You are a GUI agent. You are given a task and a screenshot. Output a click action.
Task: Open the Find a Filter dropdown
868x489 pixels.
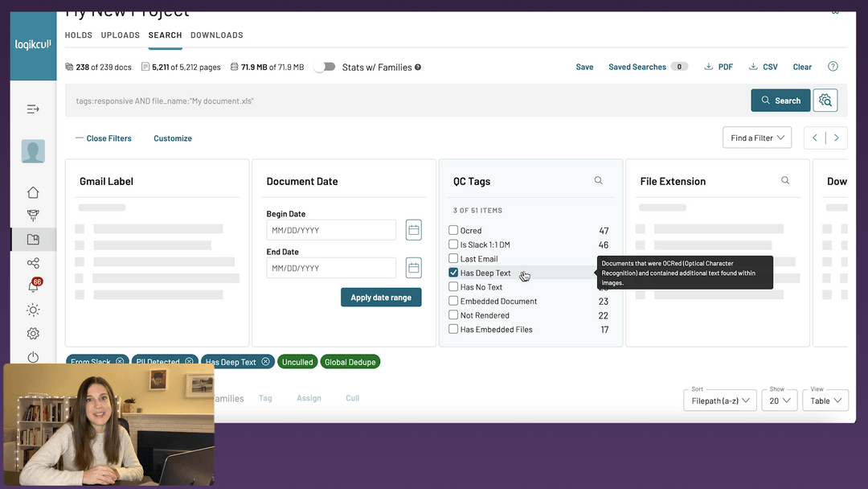click(x=756, y=137)
